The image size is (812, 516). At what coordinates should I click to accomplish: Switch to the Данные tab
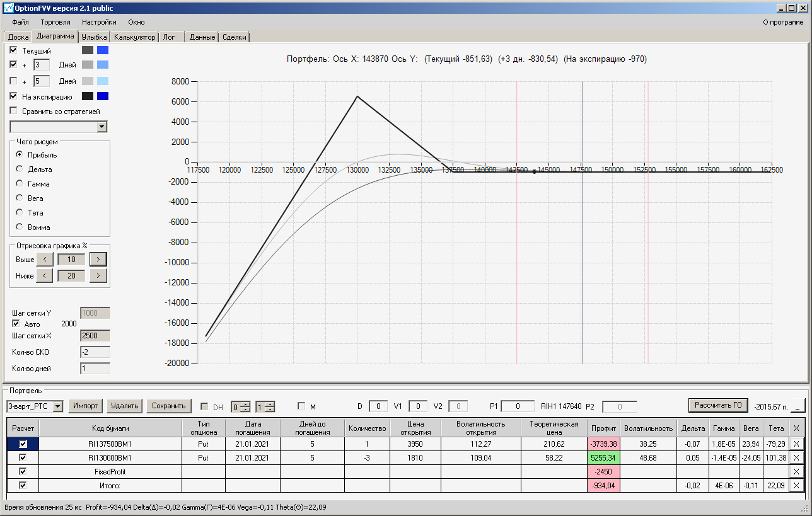(202, 37)
